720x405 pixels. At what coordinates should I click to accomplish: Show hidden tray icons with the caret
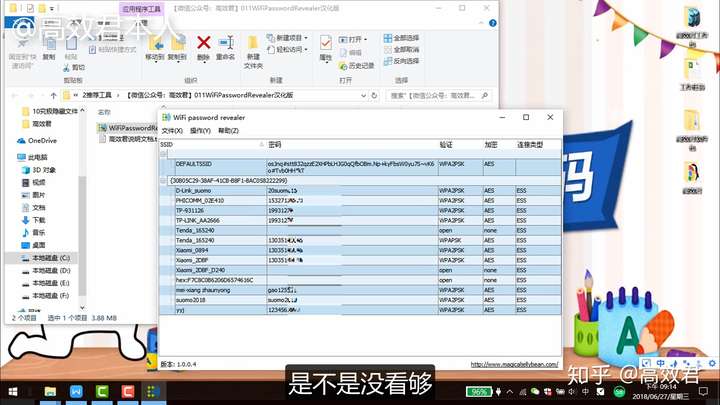(x=510, y=392)
